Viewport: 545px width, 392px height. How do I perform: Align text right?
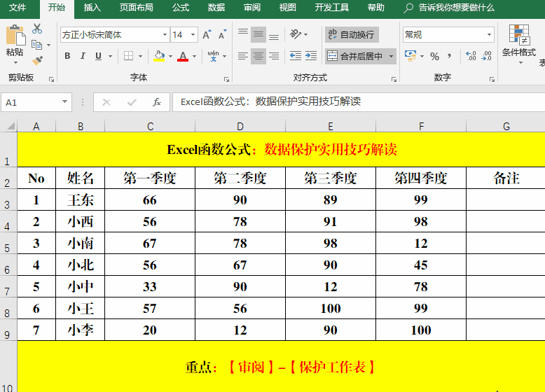[x=274, y=56]
